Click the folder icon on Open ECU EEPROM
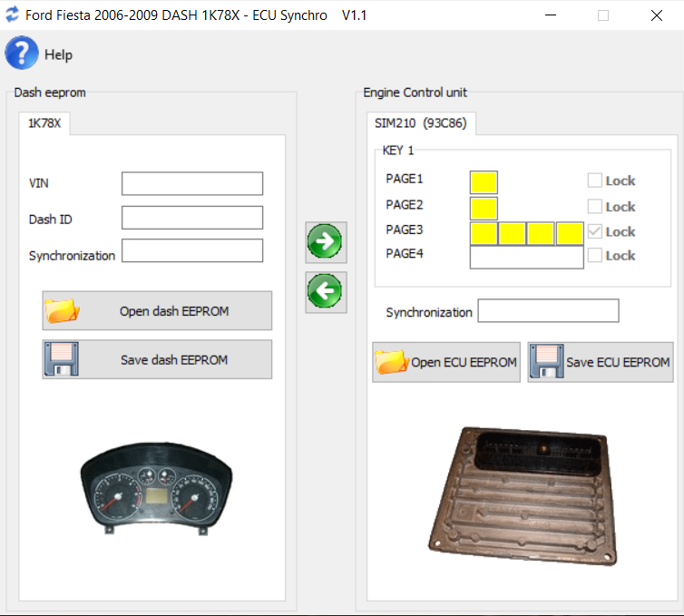Screen dimensions: 684x616 click(x=391, y=362)
